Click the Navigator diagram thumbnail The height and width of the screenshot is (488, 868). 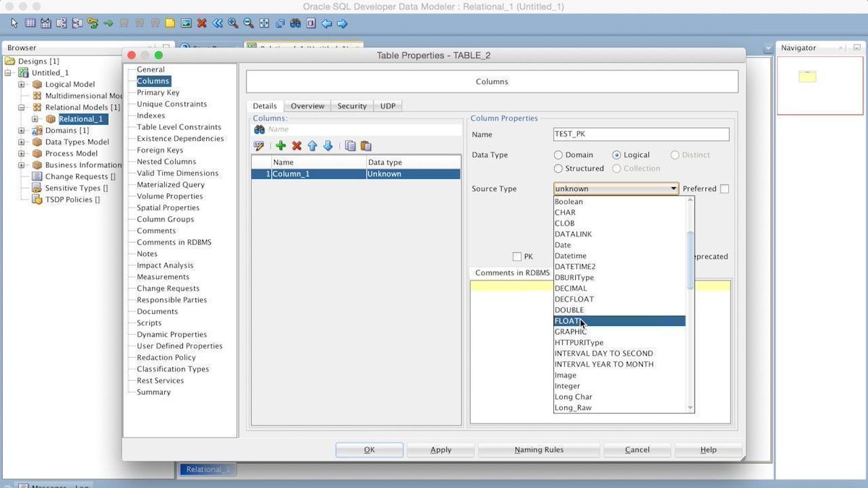(807, 76)
